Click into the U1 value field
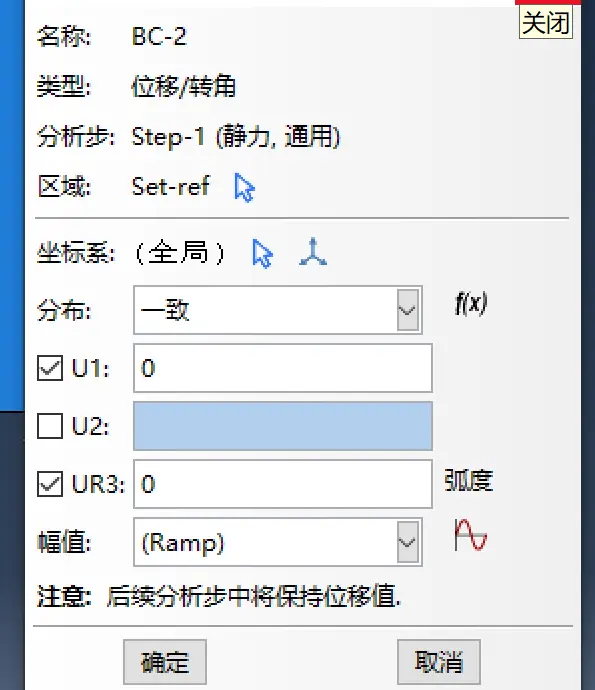 (283, 368)
